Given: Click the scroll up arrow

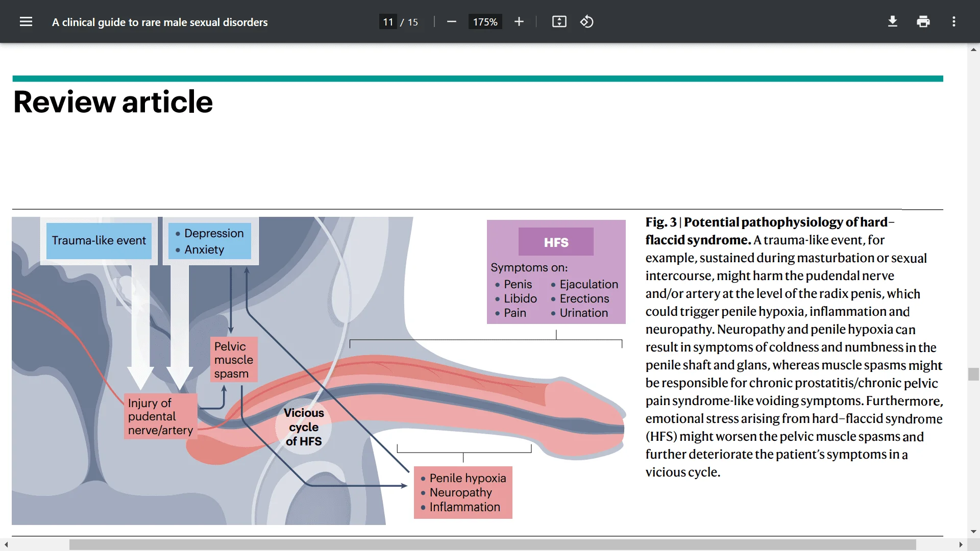Looking at the screenshot, I should [973, 49].
